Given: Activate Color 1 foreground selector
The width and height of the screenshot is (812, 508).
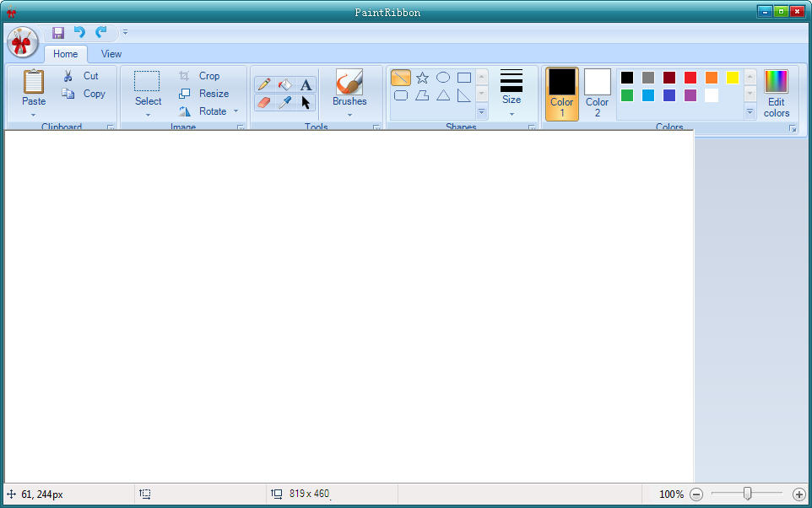Looking at the screenshot, I should 562,94.
